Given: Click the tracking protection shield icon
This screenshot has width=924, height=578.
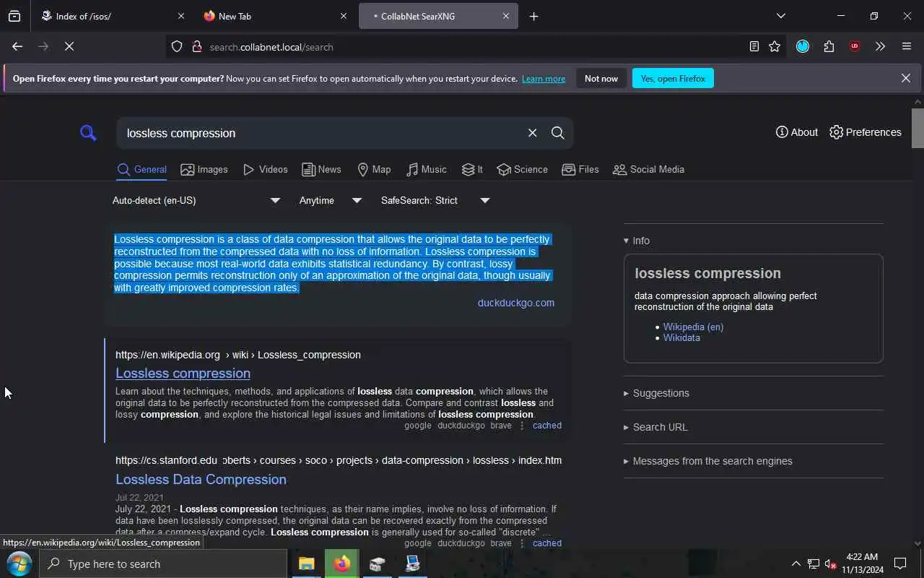Looking at the screenshot, I should pos(177,47).
